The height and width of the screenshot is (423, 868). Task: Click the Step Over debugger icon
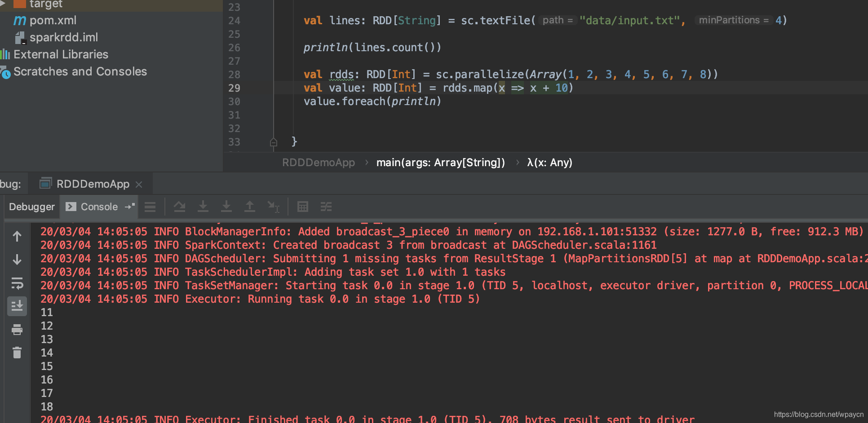point(180,207)
